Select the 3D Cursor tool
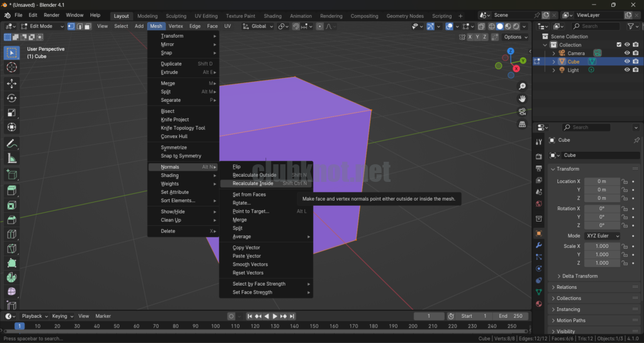 12,67
